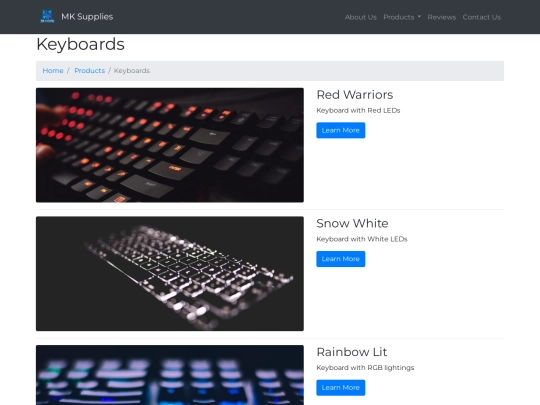
Task: Open the Contact Us nav link
Action: (x=481, y=17)
